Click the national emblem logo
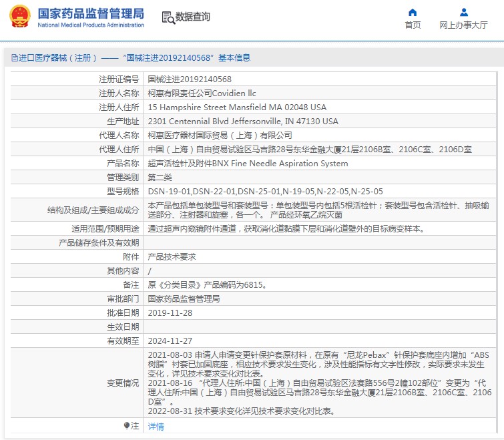The width and height of the screenshot is (504, 440). click(19, 17)
